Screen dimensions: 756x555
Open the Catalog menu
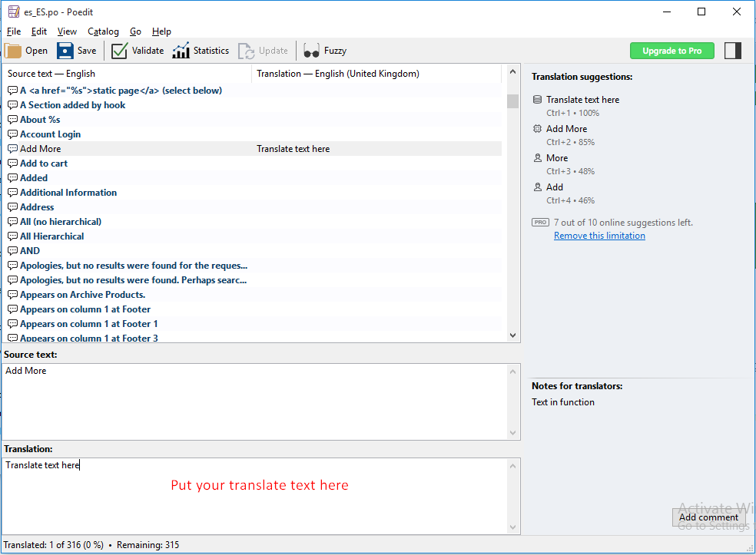[103, 31]
